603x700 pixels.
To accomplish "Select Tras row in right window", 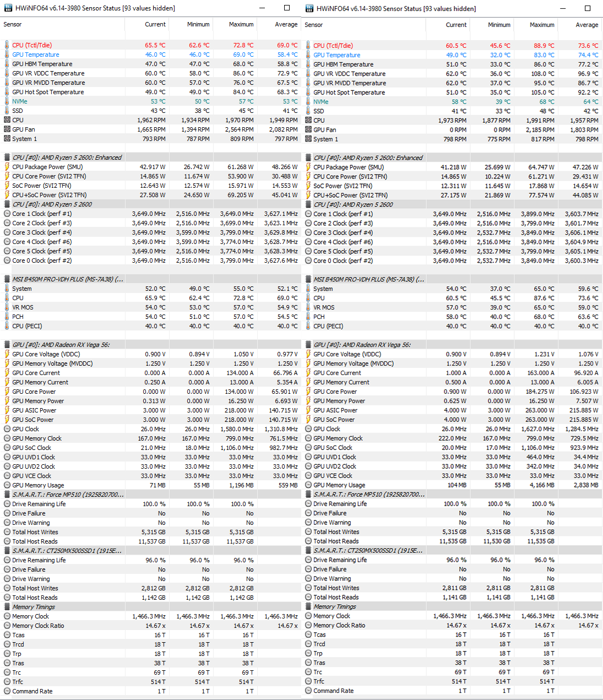I will [x=452, y=663].
